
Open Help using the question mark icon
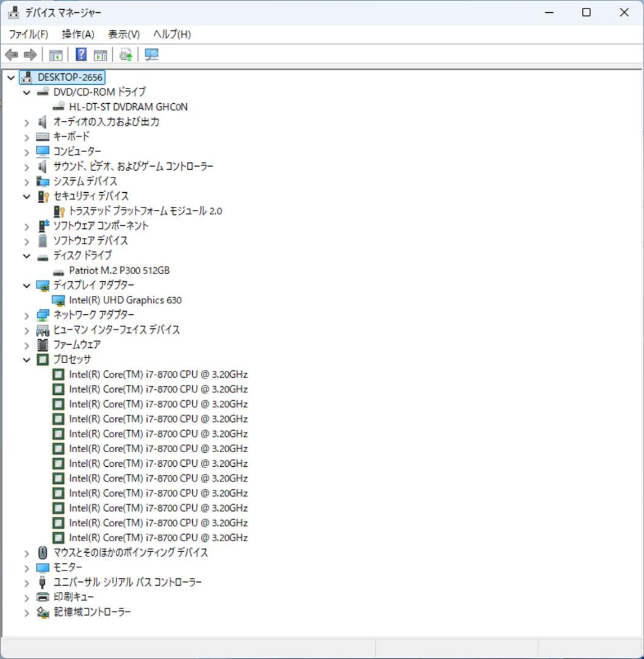[80, 55]
